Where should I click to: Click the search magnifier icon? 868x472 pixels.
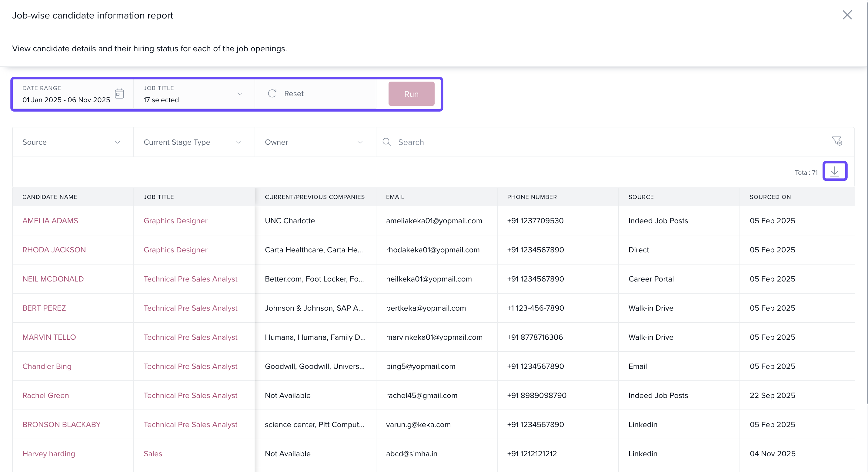click(386, 142)
